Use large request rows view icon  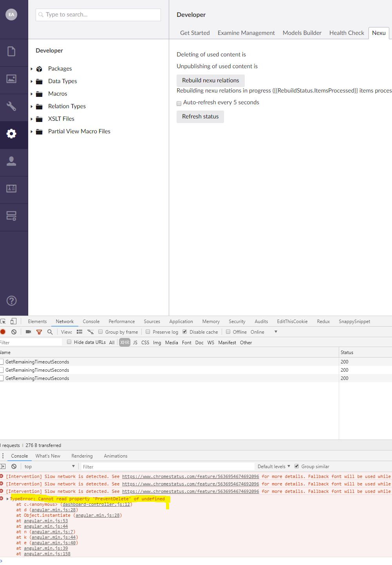(79, 332)
